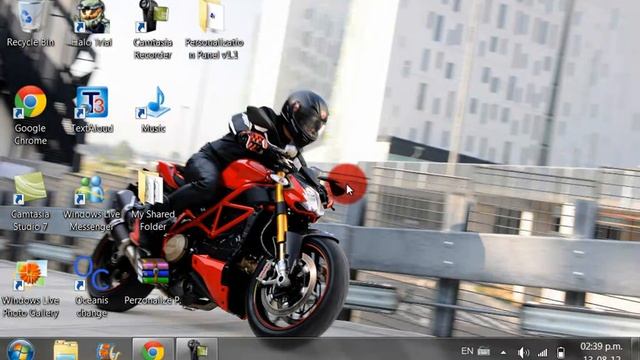Show hidden system tray icons
640x360 pixels.
tap(503, 352)
